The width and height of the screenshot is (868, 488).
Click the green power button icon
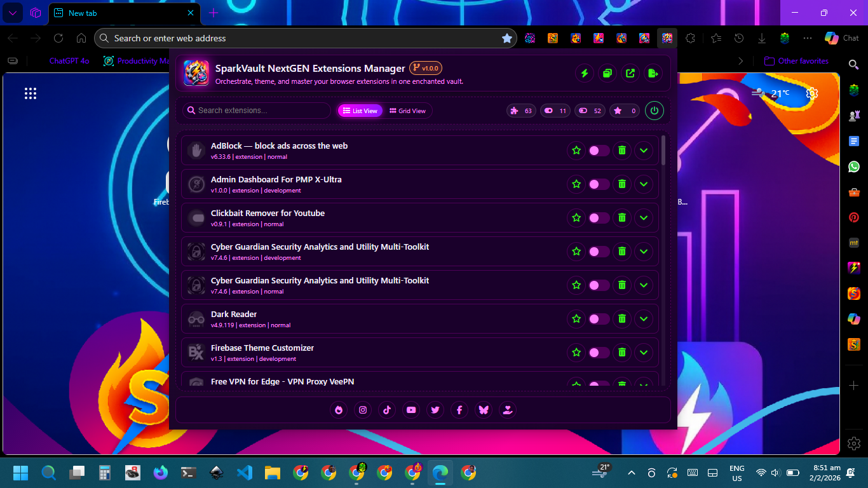point(654,111)
